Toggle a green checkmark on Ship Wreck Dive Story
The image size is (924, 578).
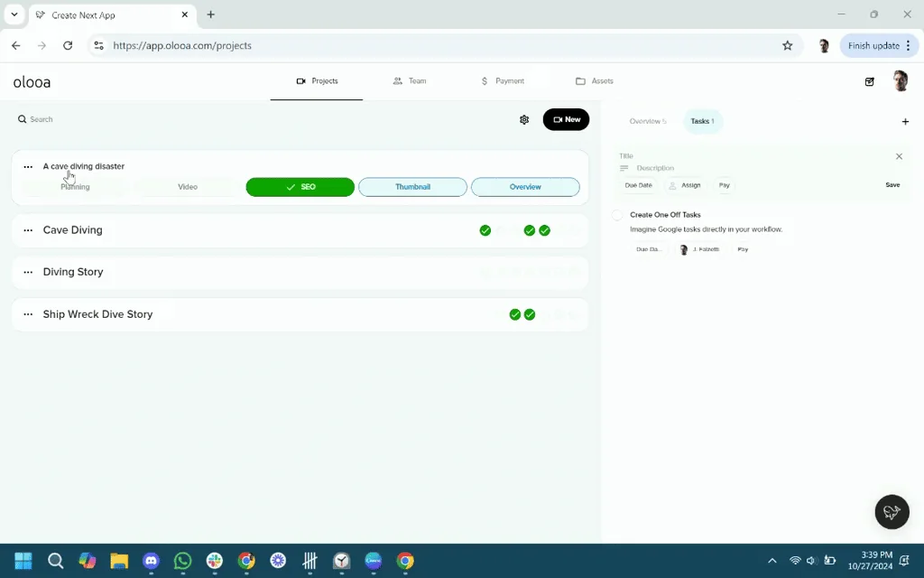pos(515,314)
